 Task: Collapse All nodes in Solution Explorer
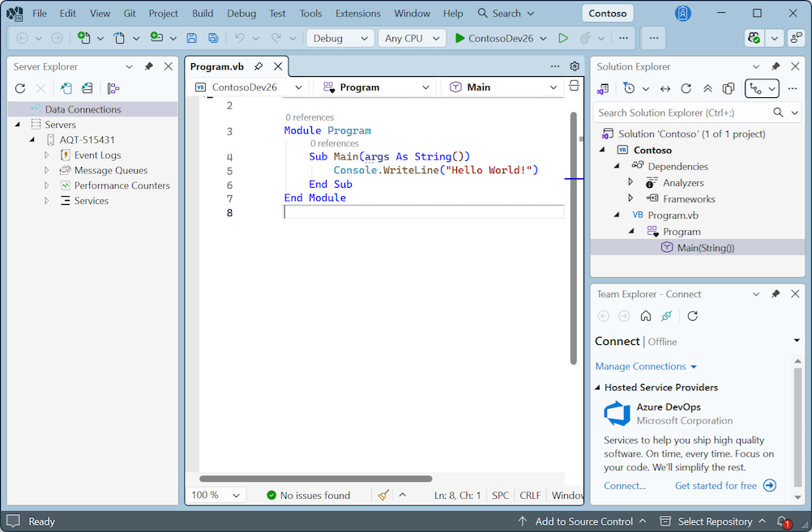707,88
